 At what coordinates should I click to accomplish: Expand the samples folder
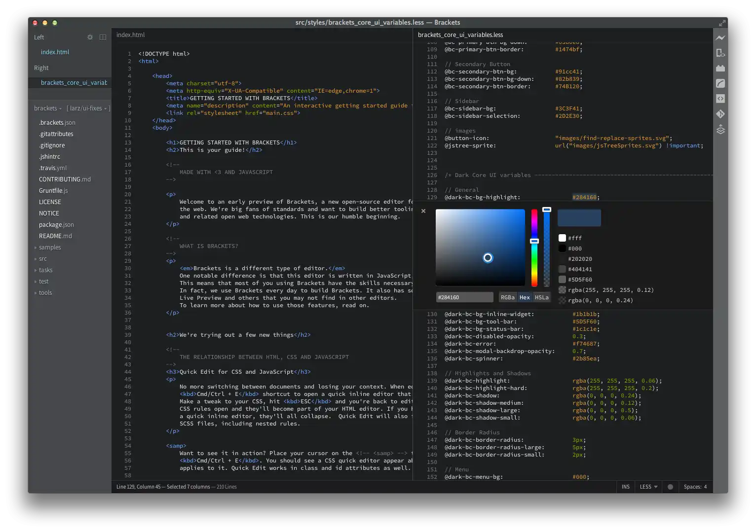click(50, 248)
